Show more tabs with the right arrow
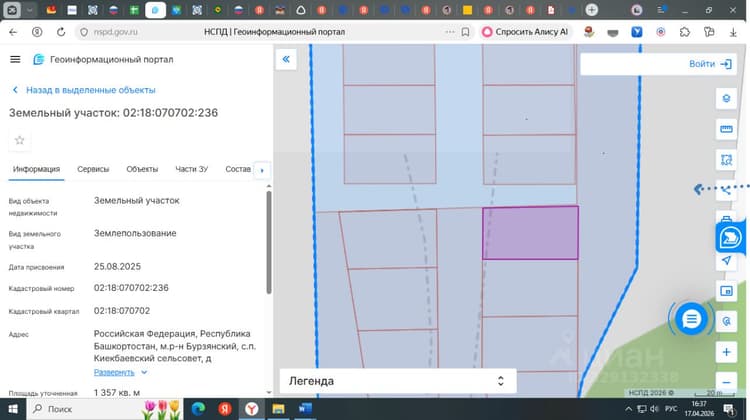 point(262,170)
